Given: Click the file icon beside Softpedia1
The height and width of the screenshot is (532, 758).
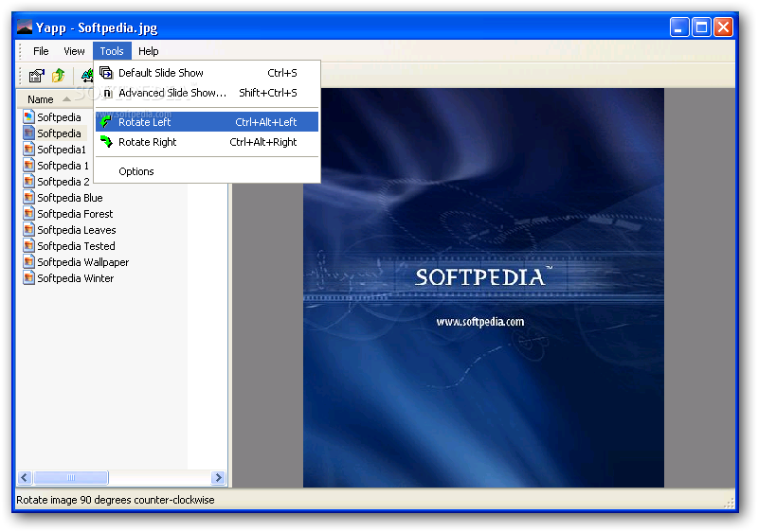Looking at the screenshot, I should point(29,150).
